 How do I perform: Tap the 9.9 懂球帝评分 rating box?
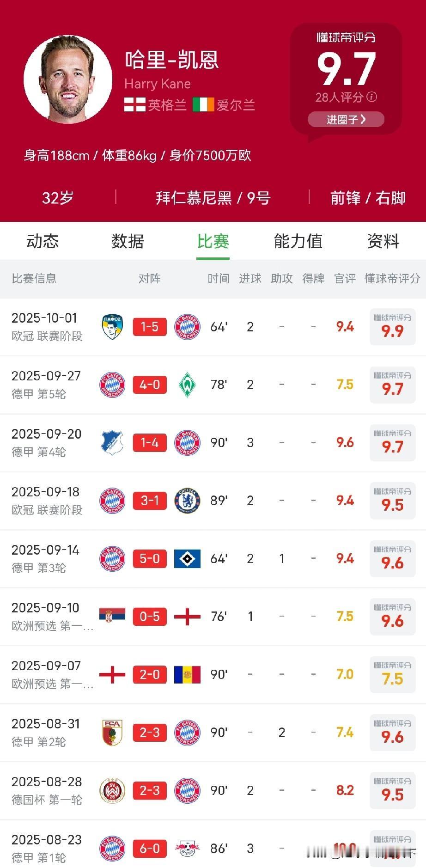(x=392, y=327)
